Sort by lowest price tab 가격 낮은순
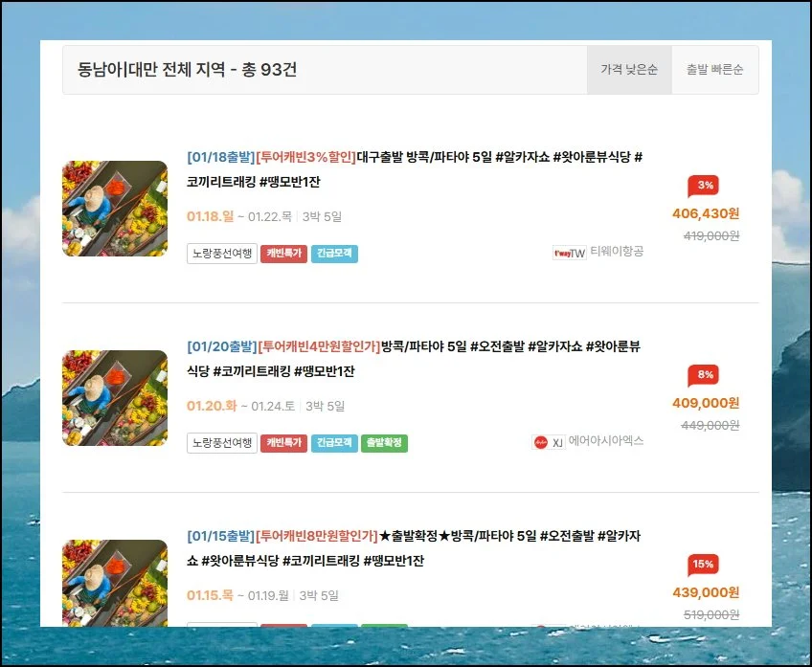 pos(629,70)
